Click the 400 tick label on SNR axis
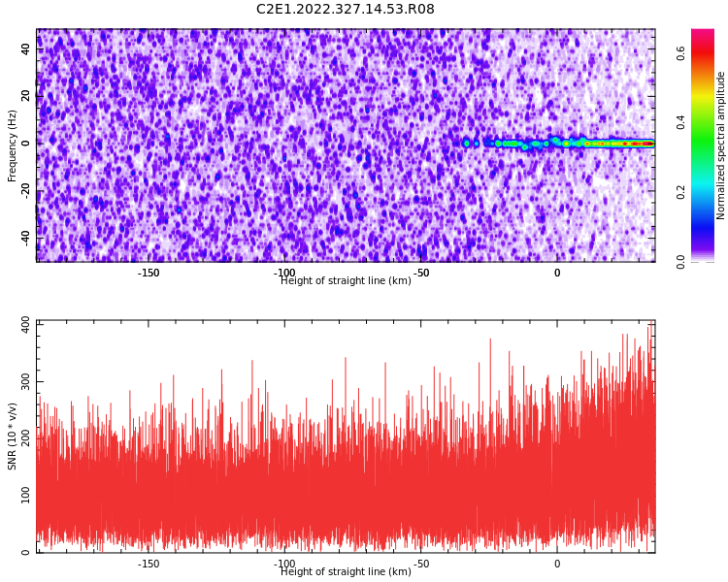The width and height of the screenshot is (728, 582). tap(26, 325)
